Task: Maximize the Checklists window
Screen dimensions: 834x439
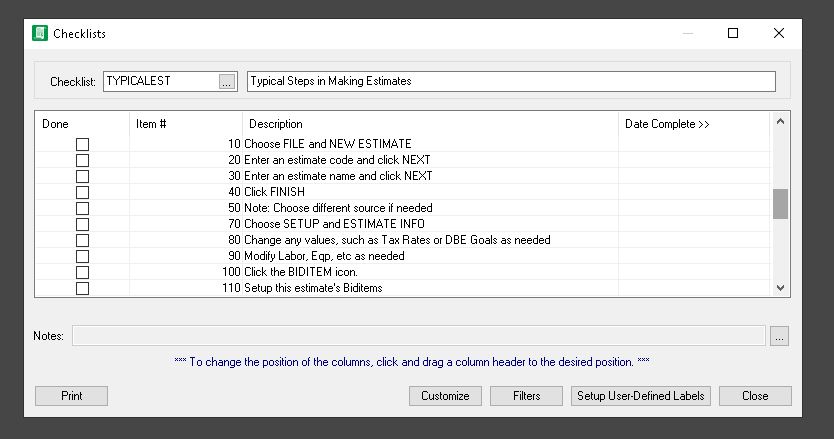Action: [733, 33]
